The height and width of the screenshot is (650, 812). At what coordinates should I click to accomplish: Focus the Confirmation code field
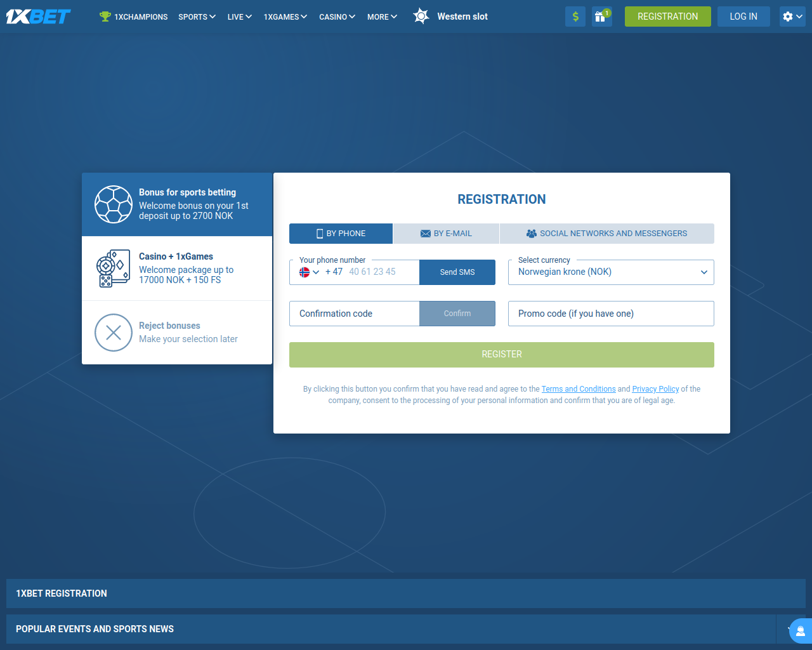coord(354,314)
